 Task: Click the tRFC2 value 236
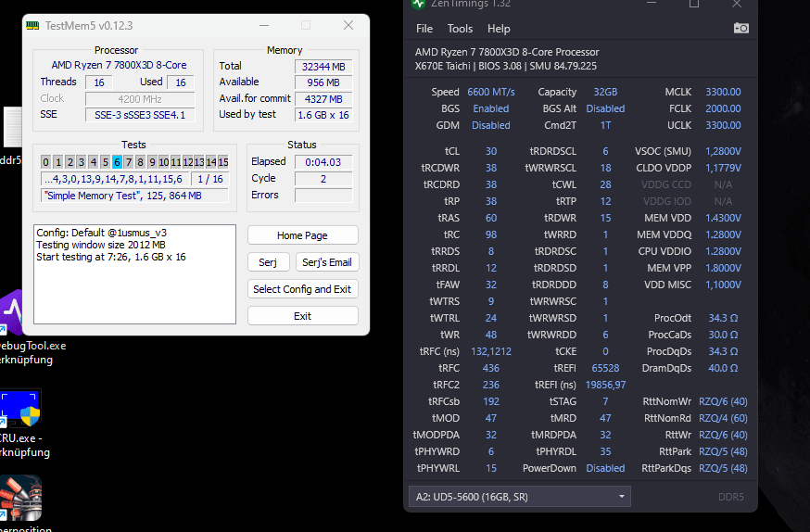pyautogui.click(x=491, y=385)
